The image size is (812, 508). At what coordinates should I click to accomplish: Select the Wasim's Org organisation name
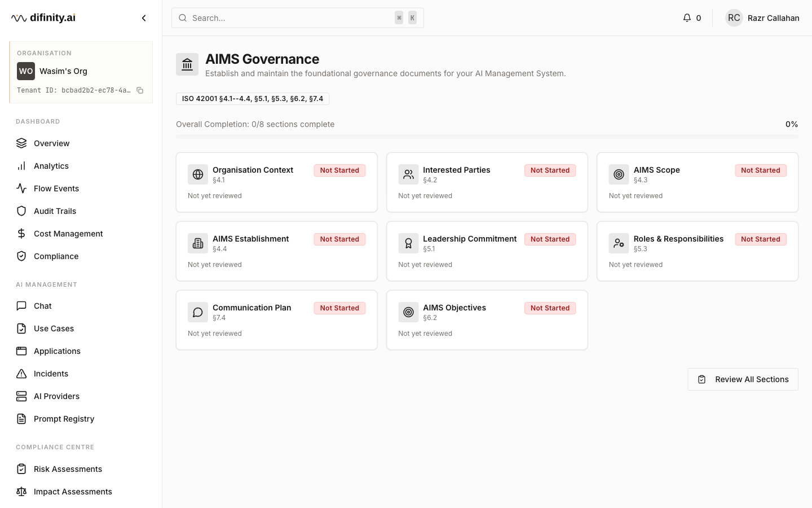click(x=63, y=71)
